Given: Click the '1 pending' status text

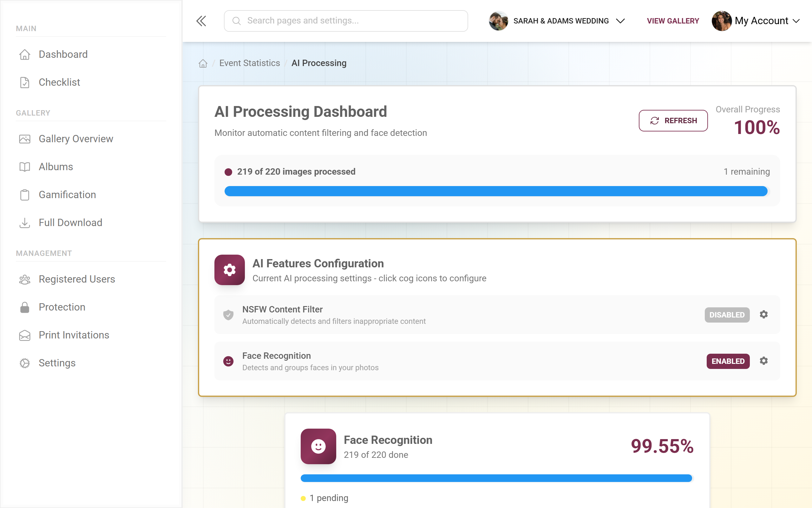Looking at the screenshot, I should [x=329, y=498].
